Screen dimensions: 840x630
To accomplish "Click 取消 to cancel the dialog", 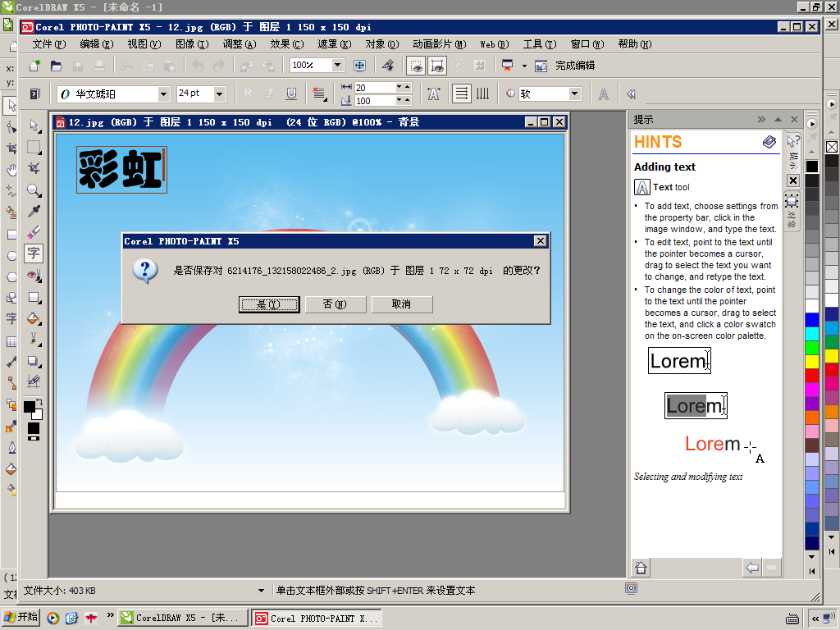I will pos(402,304).
